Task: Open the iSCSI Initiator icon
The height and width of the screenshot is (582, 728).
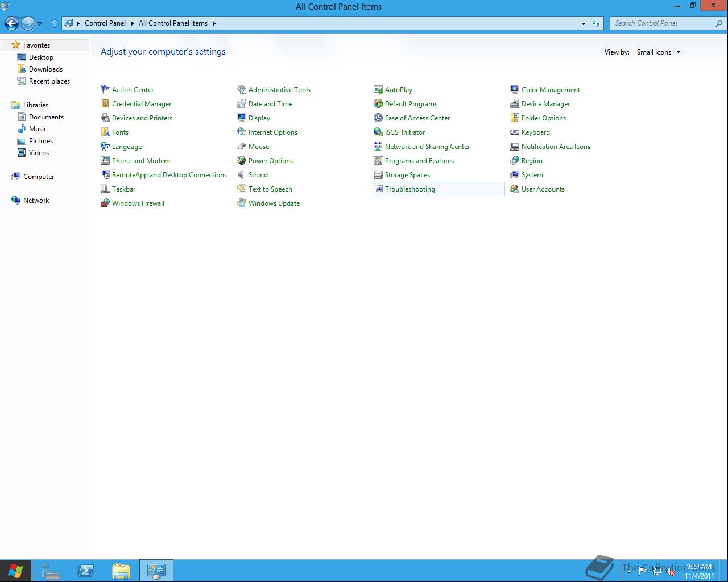Action: (x=378, y=132)
